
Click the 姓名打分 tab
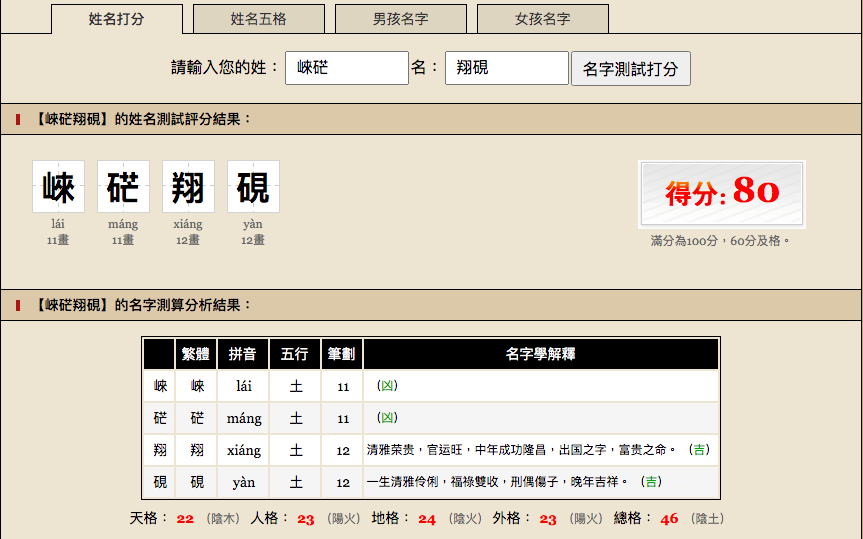tap(116, 19)
